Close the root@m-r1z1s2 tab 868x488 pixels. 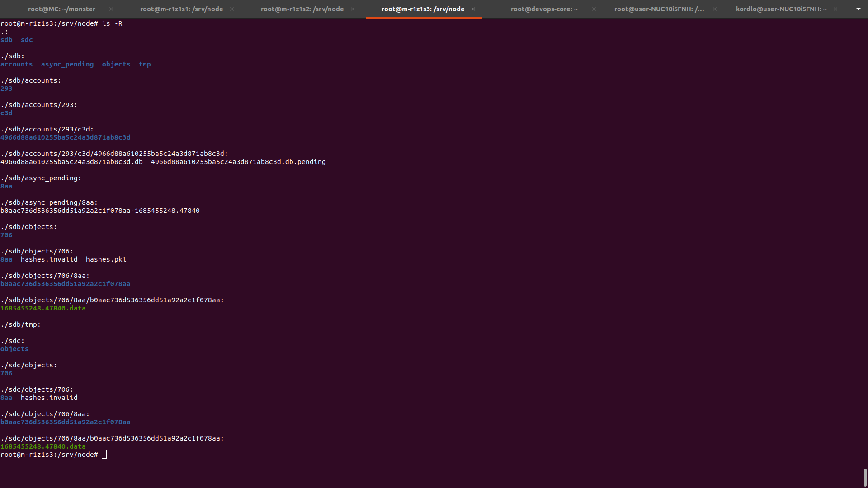point(353,9)
